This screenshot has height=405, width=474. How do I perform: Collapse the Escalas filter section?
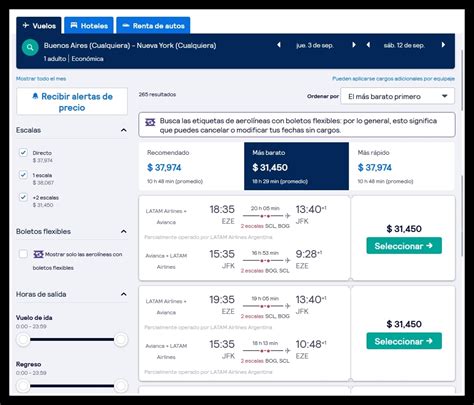(x=123, y=130)
